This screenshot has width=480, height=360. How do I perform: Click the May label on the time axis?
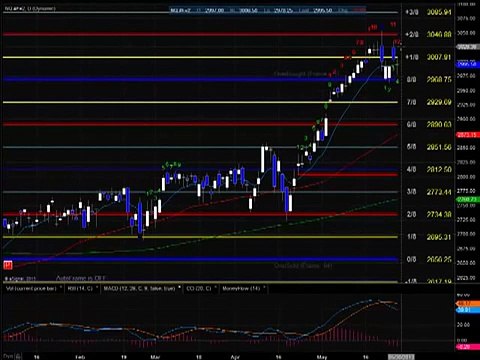point(322,357)
